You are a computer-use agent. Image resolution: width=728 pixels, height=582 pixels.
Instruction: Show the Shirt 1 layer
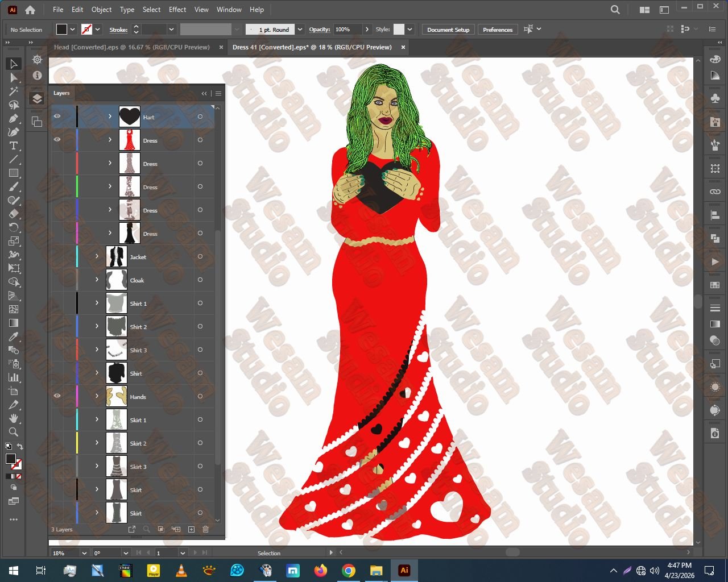[57, 303]
